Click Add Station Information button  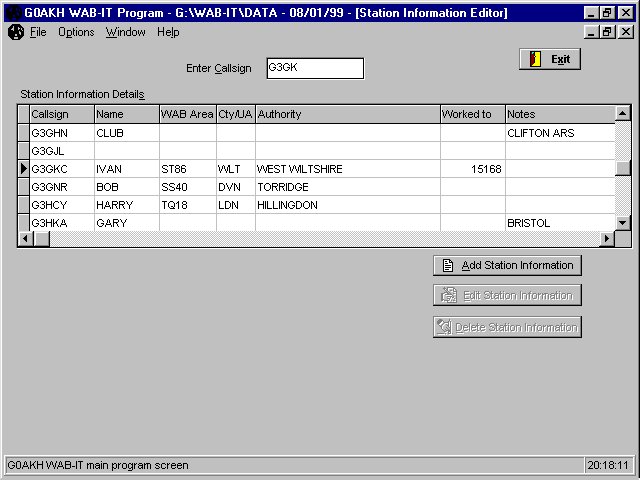point(507,265)
